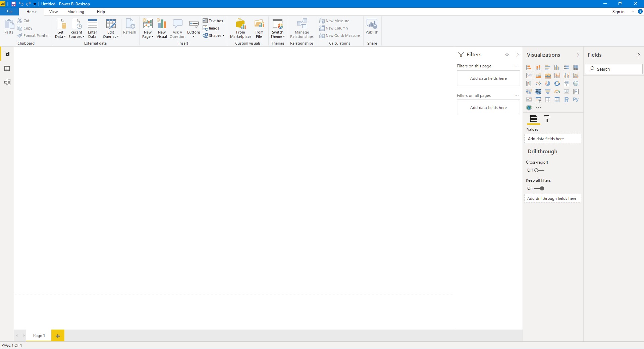Select the Donut chart visualization

(x=557, y=83)
